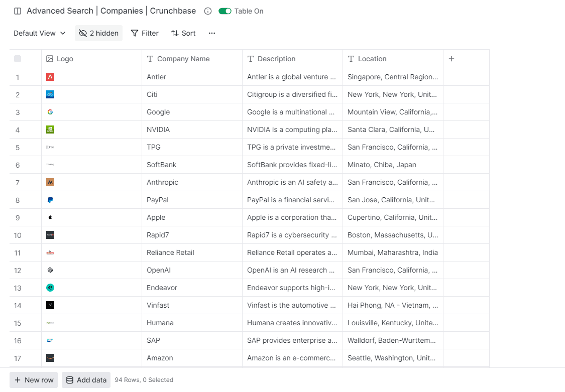
Task: Click 'PayPal is a financial servi...' cell
Action: [292, 200]
